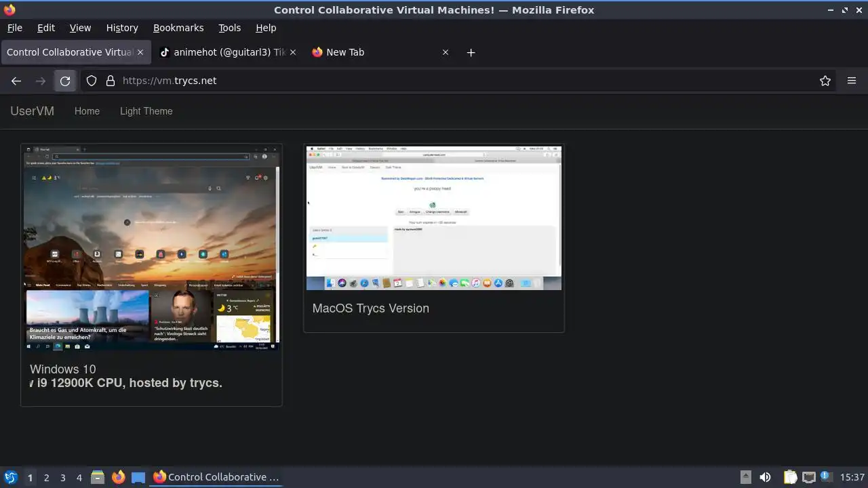Close the animehot TikTok tab
Viewport: 868px width, 488px height.
tap(293, 52)
